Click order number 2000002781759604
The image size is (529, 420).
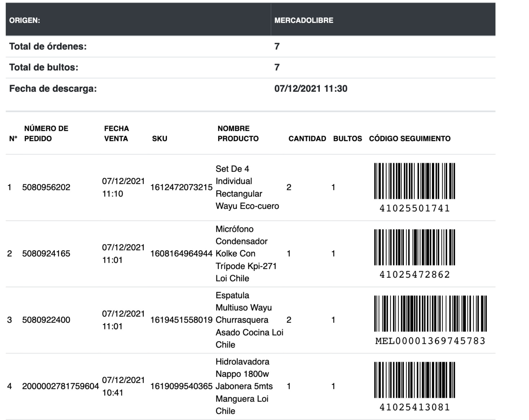60,386
